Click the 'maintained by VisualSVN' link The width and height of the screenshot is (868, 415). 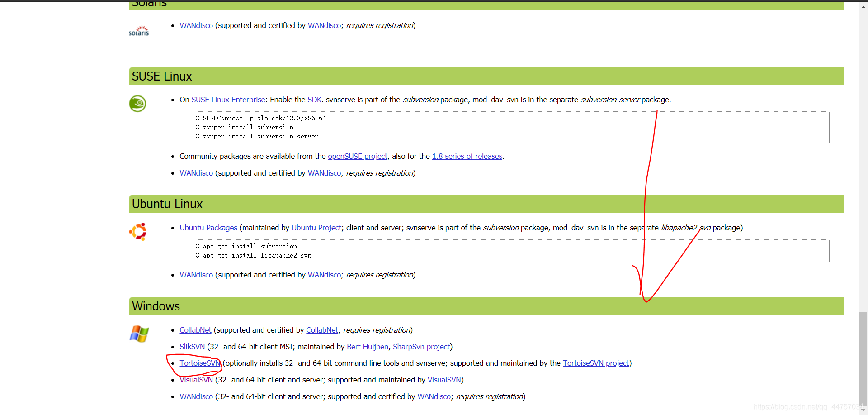click(x=444, y=380)
